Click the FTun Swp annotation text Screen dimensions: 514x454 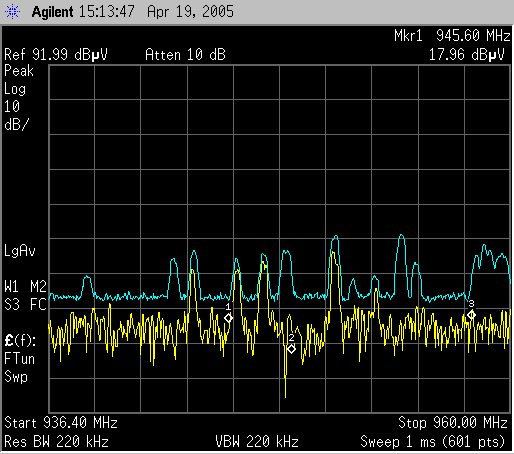click(x=19, y=368)
